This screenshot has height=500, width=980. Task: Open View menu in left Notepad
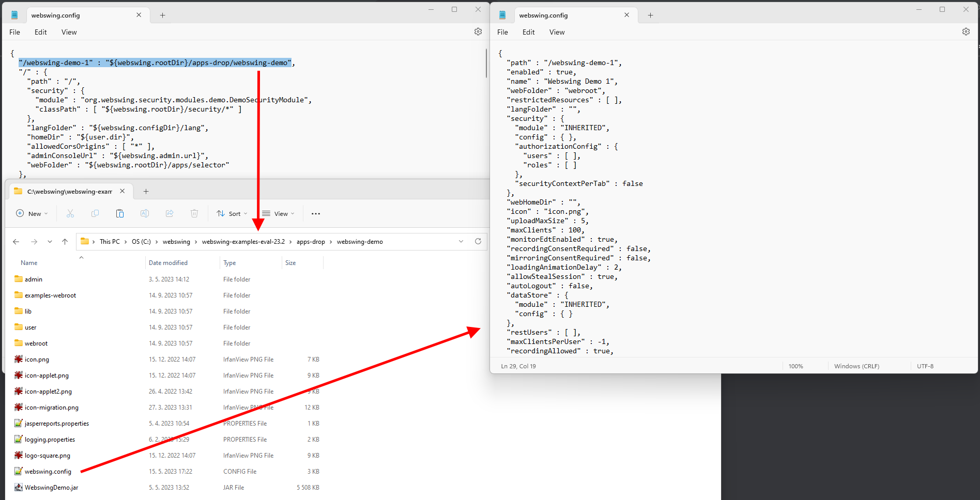point(69,32)
